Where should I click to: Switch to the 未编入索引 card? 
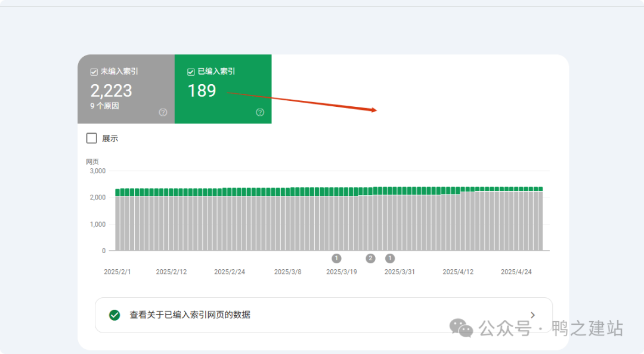(x=126, y=90)
